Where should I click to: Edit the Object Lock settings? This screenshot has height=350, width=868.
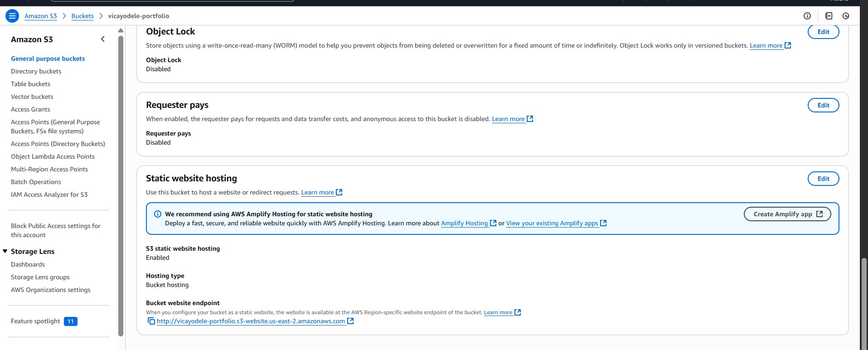pos(823,32)
